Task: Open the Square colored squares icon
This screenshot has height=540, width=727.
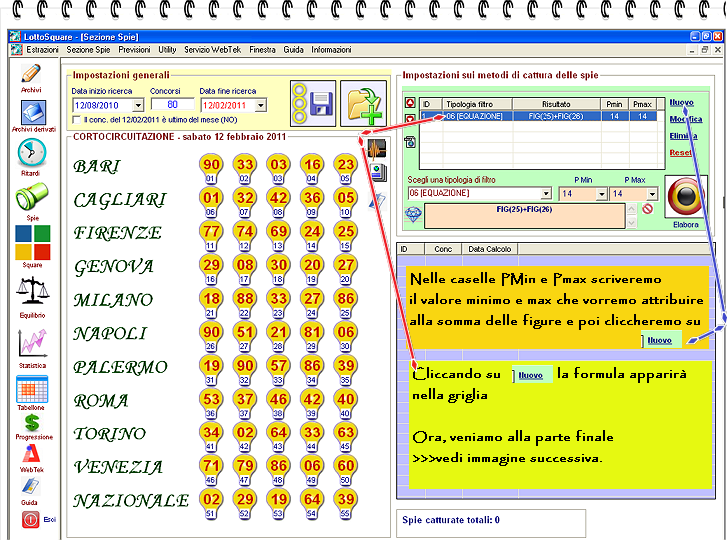Action: point(32,242)
